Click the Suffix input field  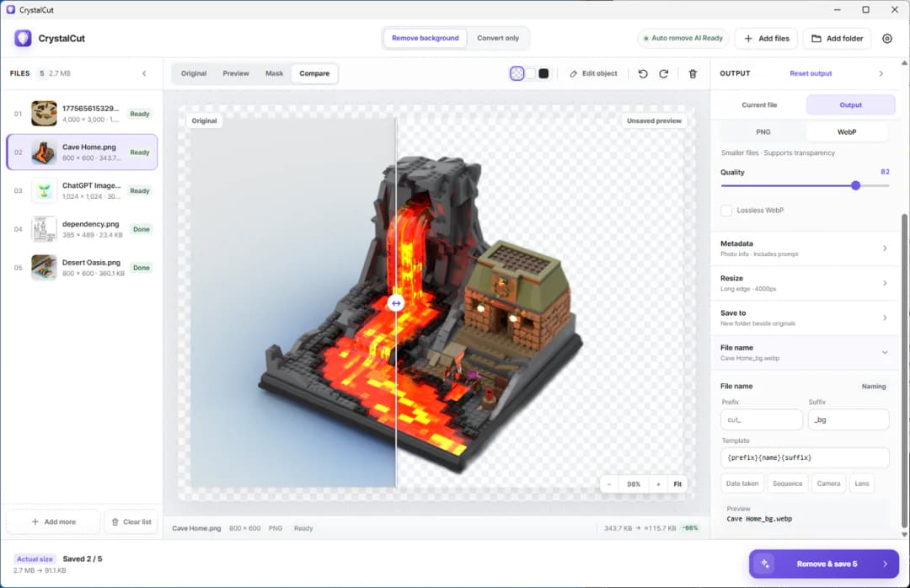[848, 420]
